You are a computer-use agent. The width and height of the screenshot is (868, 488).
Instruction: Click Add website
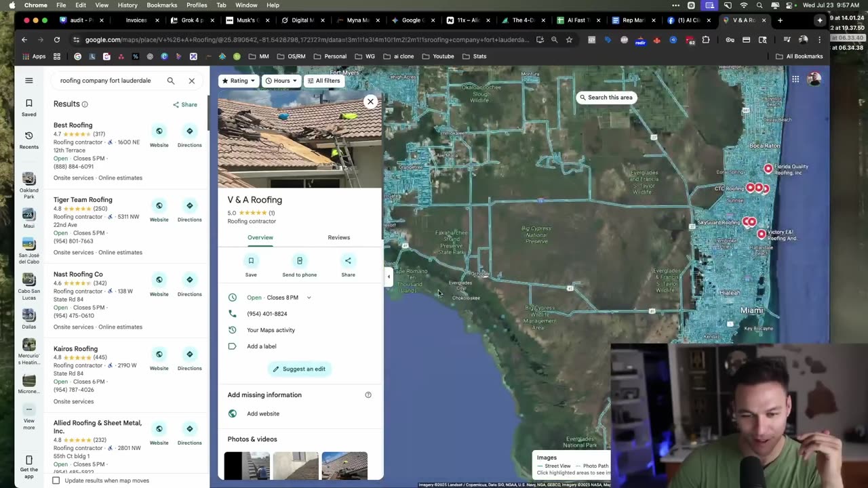[263, 413]
